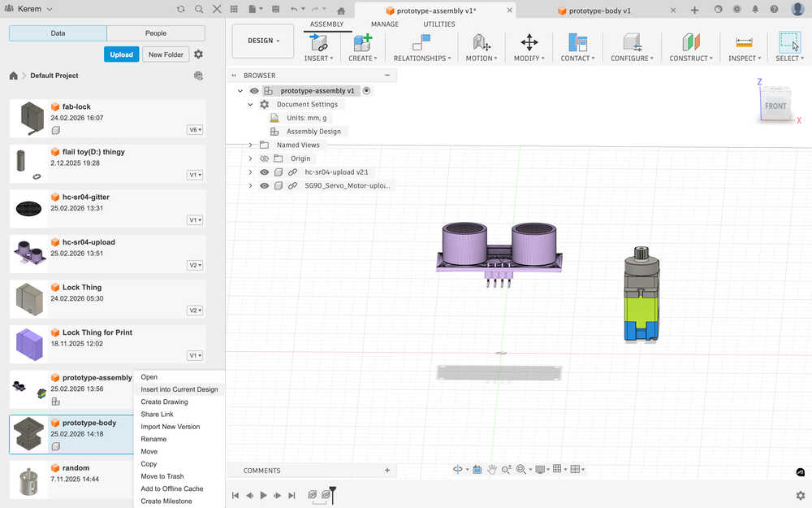Expand Named Views folder
The width and height of the screenshot is (812, 508).
[250, 145]
